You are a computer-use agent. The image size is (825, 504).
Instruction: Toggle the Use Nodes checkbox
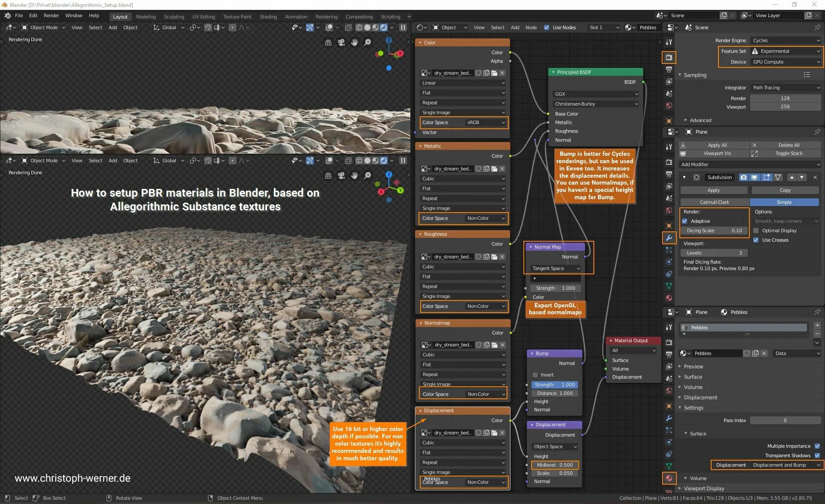(x=547, y=27)
